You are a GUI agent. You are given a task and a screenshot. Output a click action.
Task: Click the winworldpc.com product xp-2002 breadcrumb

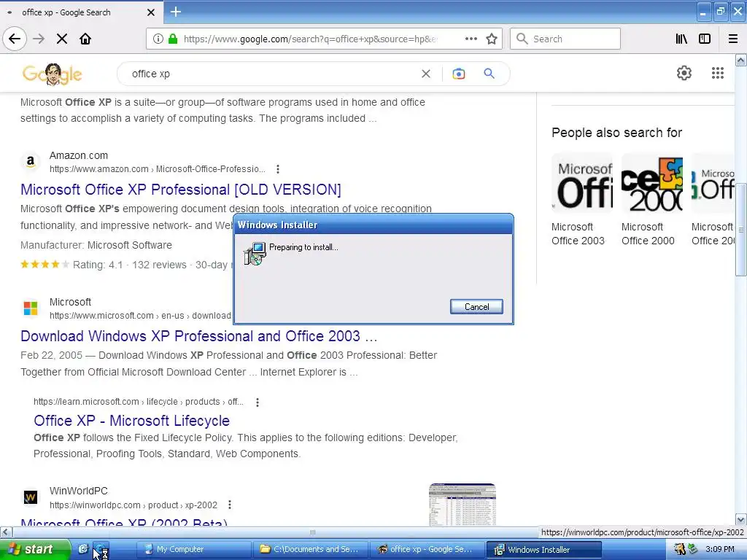133,505
